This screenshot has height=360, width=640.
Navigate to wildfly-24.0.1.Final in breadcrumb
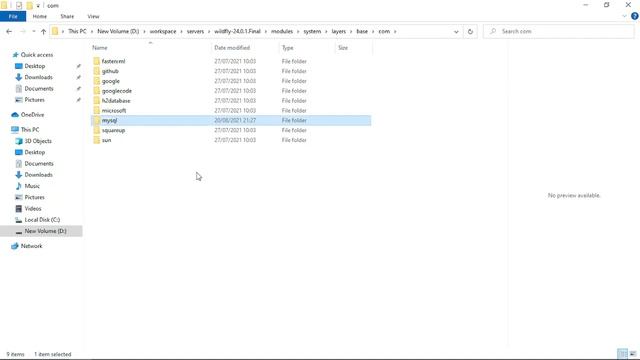tap(237, 31)
